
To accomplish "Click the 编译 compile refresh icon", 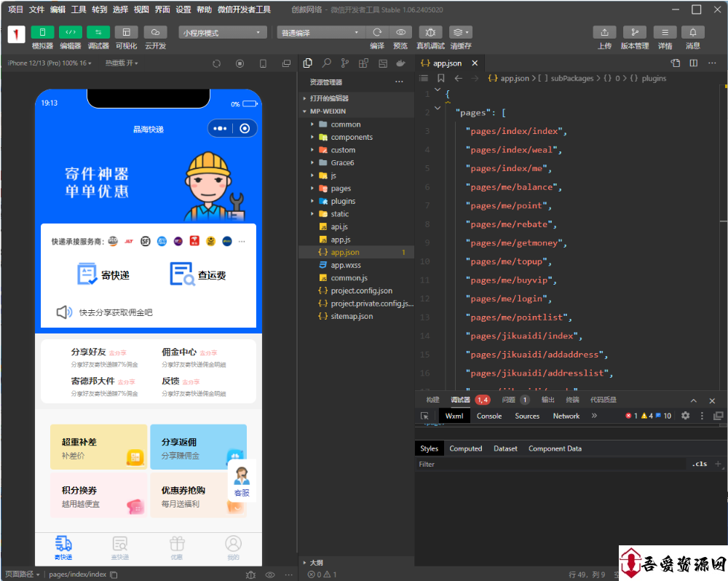I will (x=377, y=33).
